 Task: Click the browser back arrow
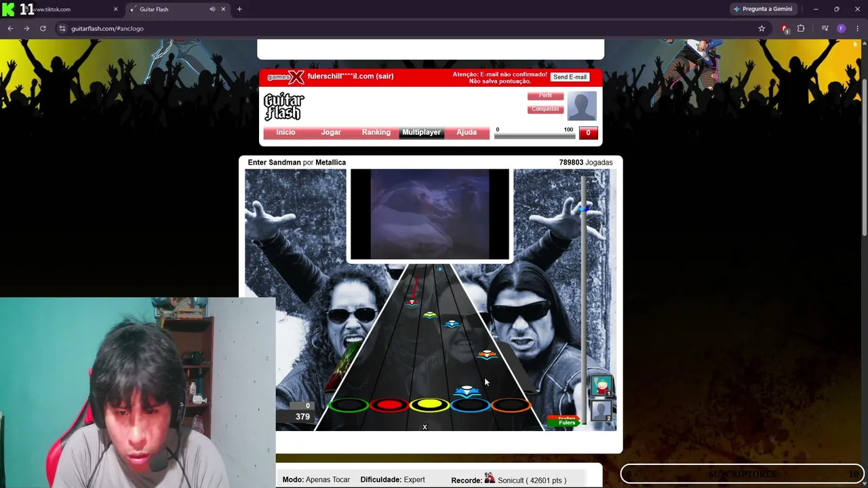[10, 28]
